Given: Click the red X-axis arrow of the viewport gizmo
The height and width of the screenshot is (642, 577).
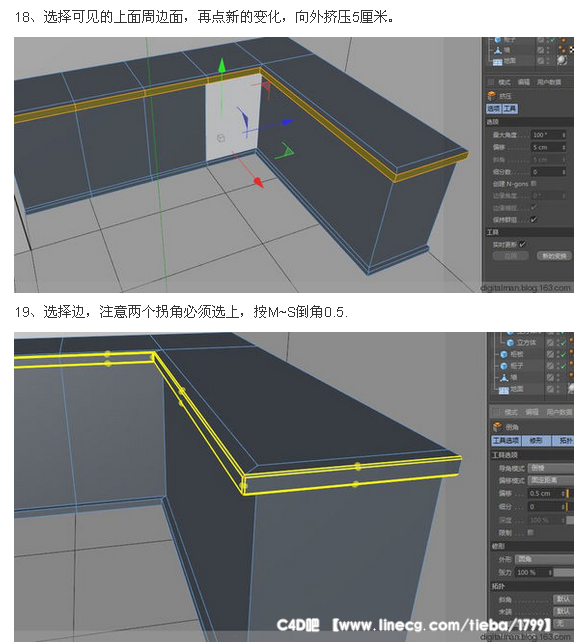Looking at the screenshot, I should point(258,181).
